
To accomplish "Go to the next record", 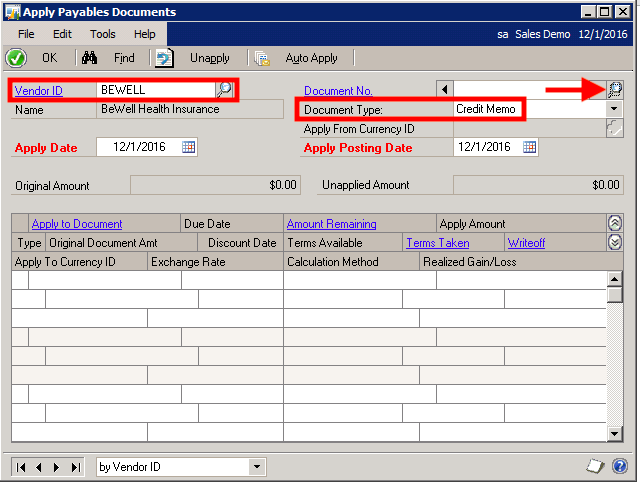I will coord(56,467).
